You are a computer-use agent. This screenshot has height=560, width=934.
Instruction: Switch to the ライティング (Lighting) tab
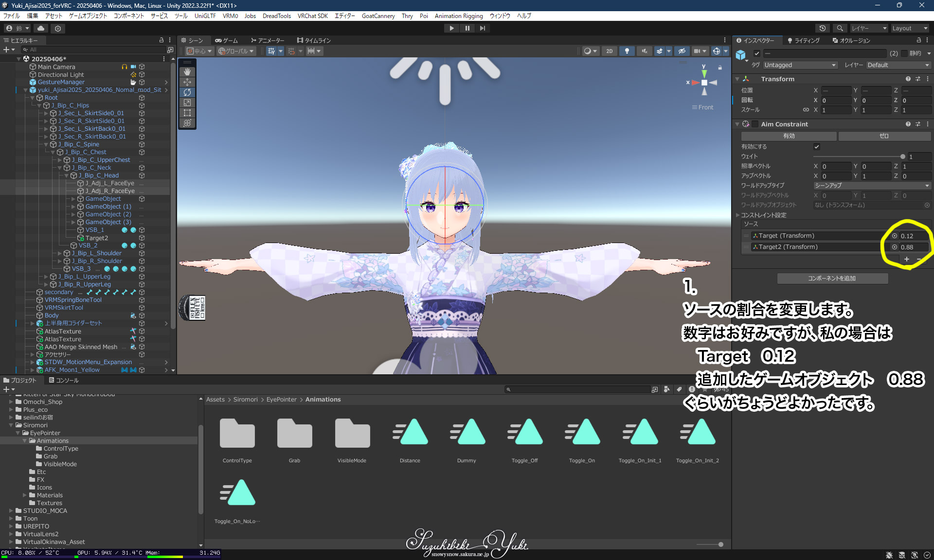pos(804,40)
